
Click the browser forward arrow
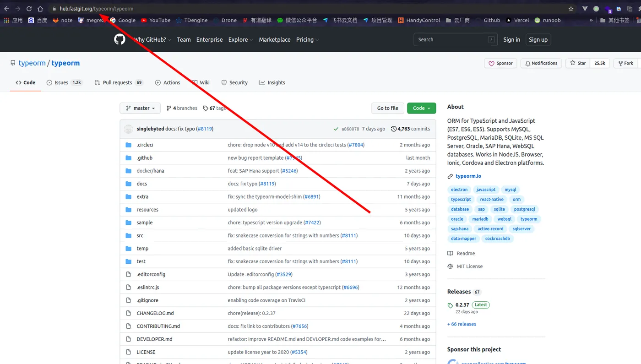[x=18, y=9]
